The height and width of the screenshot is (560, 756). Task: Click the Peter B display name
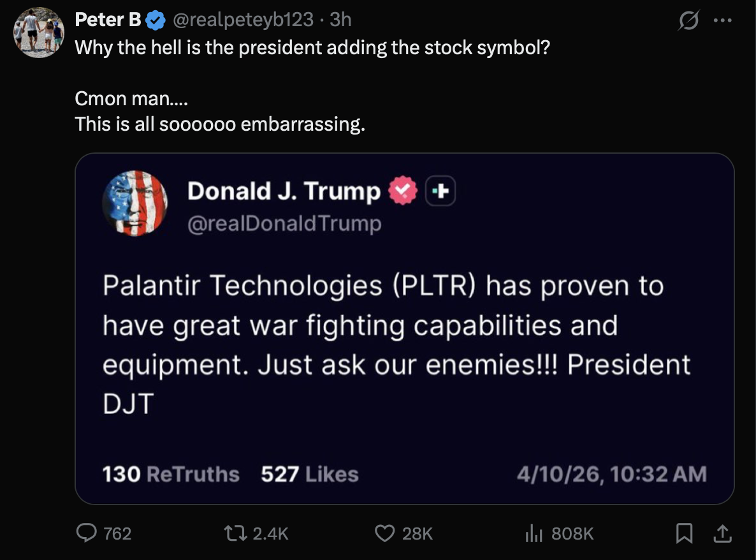[x=108, y=20]
